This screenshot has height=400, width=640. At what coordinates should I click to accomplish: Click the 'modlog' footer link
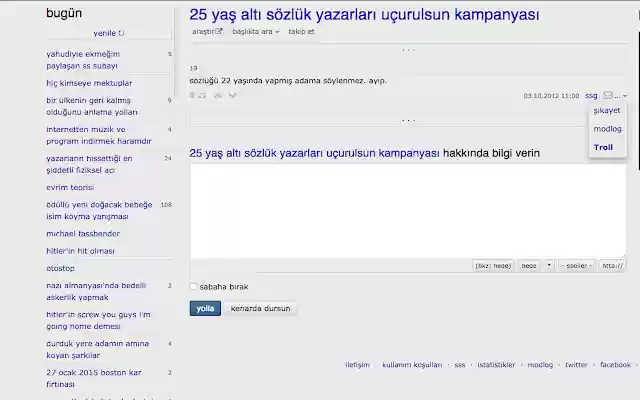tap(540, 365)
